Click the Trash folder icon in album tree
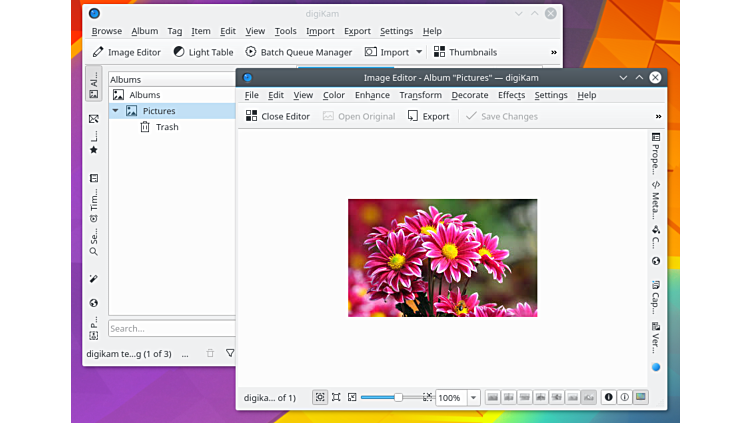 pos(145,127)
